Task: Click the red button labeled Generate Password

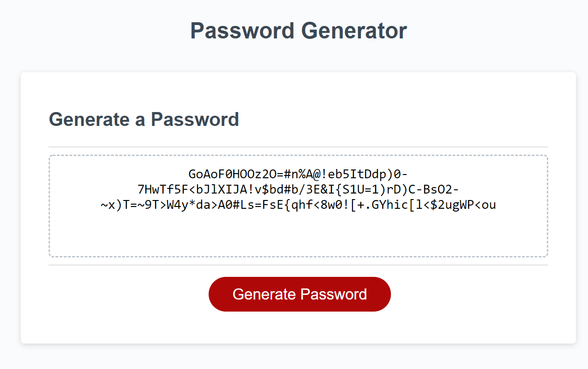Action: coord(299,294)
